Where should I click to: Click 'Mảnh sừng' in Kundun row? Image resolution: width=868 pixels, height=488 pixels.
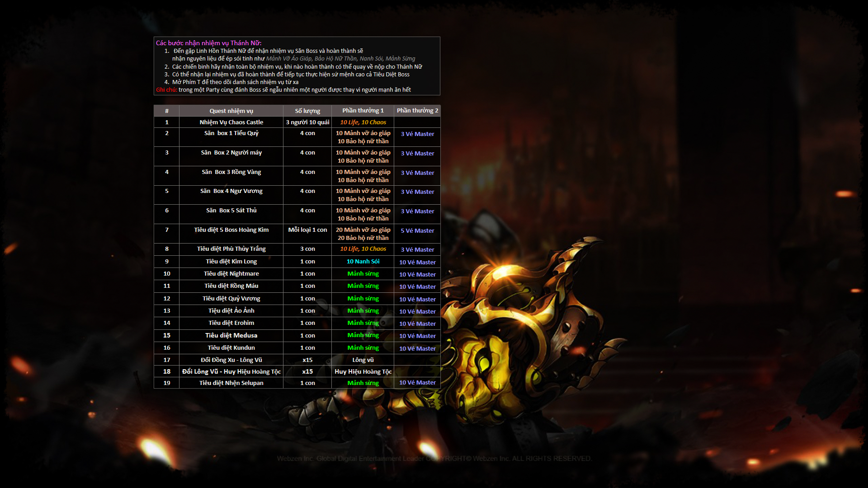[x=363, y=348]
